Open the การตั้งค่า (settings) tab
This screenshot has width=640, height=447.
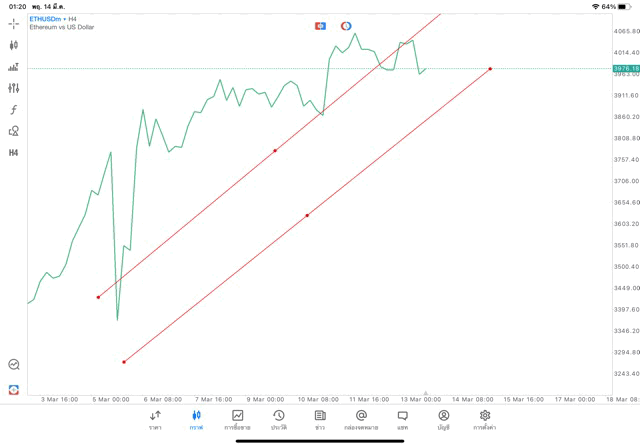click(485, 418)
